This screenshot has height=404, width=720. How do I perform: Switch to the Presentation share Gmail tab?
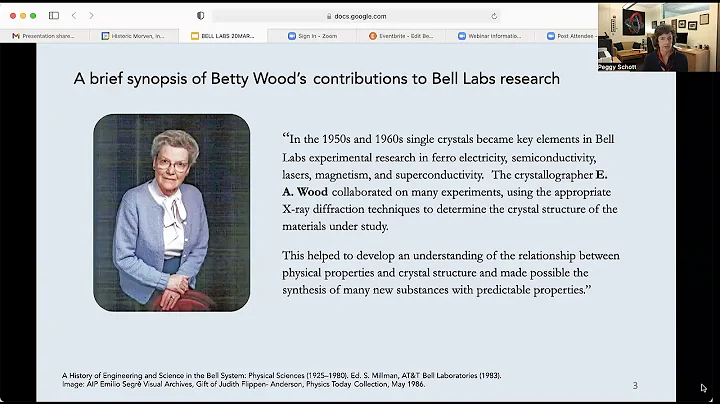tap(45, 36)
